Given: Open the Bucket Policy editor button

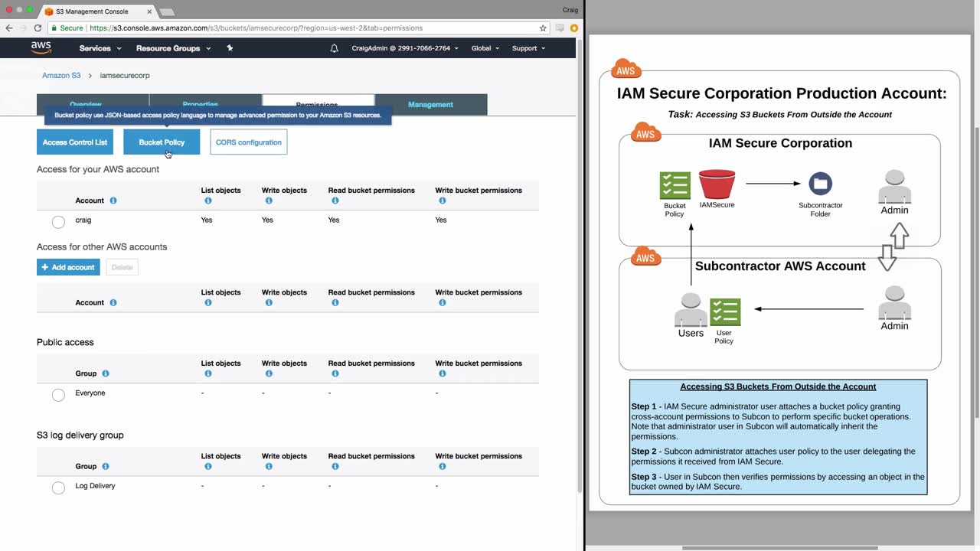Looking at the screenshot, I should point(162,142).
